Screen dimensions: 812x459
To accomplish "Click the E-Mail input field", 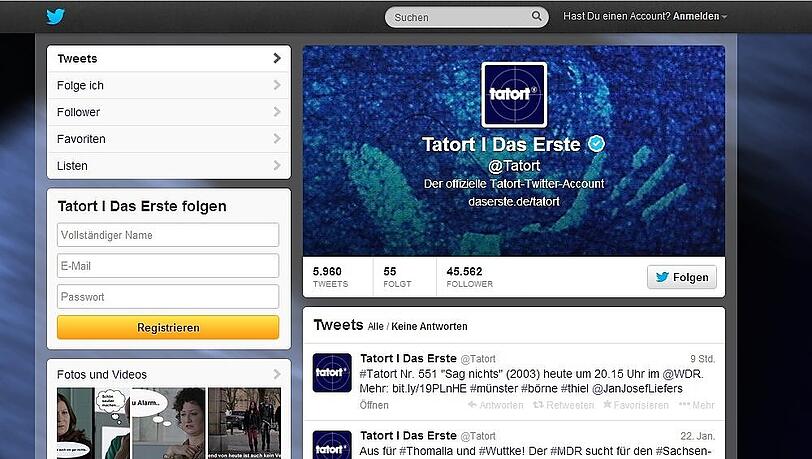I will click(x=168, y=266).
